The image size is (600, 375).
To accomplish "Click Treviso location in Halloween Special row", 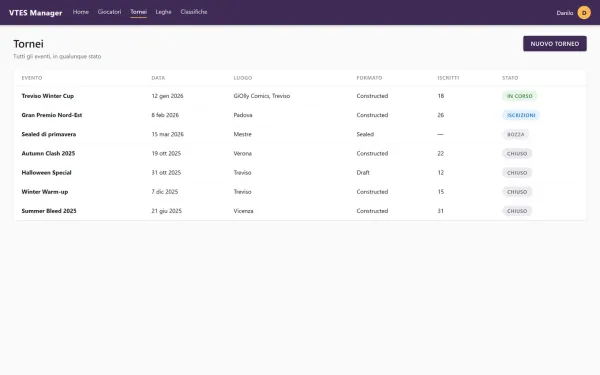I will (242, 173).
